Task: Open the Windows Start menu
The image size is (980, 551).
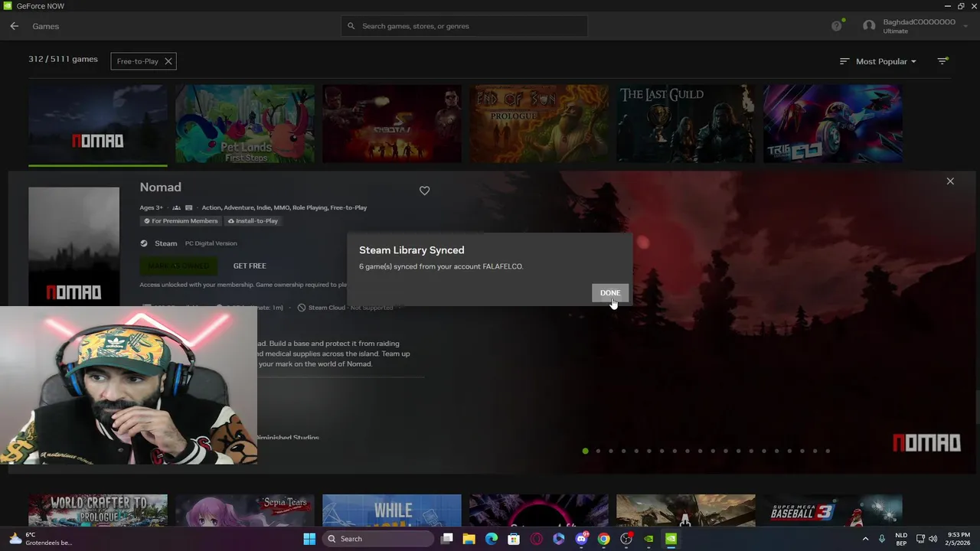Action: coord(309,539)
